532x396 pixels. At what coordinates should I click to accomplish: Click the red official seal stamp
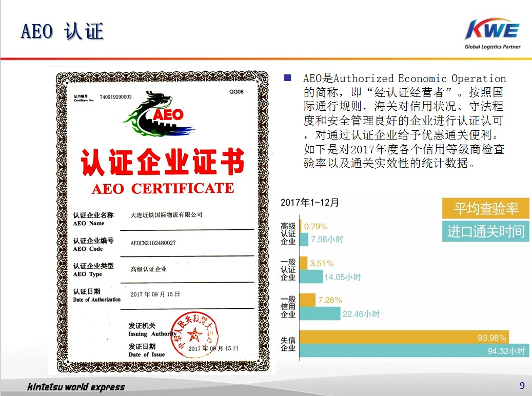(194, 335)
